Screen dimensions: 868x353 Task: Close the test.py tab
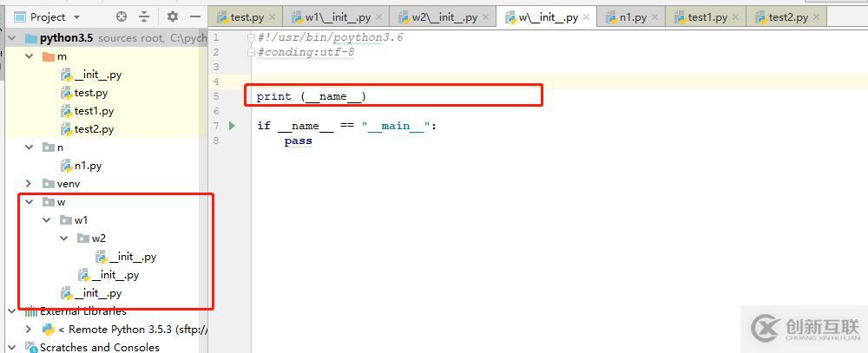coord(272,17)
